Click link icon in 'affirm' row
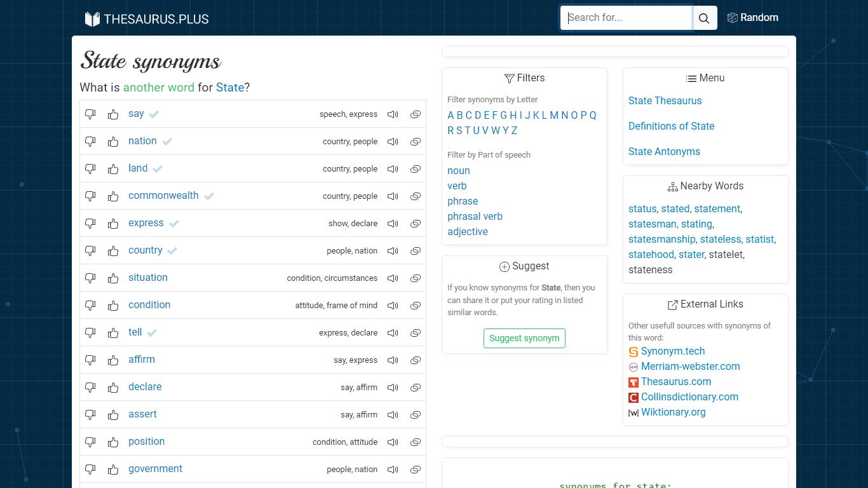This screenshot has height=488, width=868. [416, 360]
